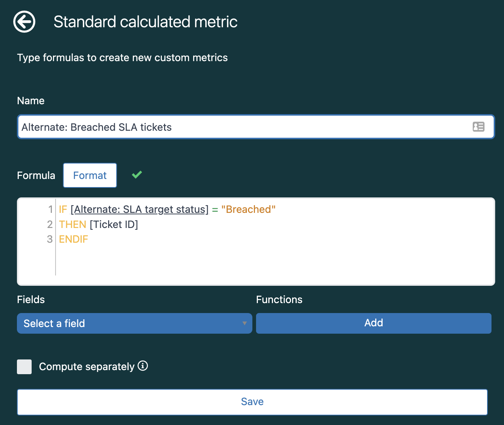
Task: Click into the Name text field
Action: pyautogui.click(x=243, y=127)
